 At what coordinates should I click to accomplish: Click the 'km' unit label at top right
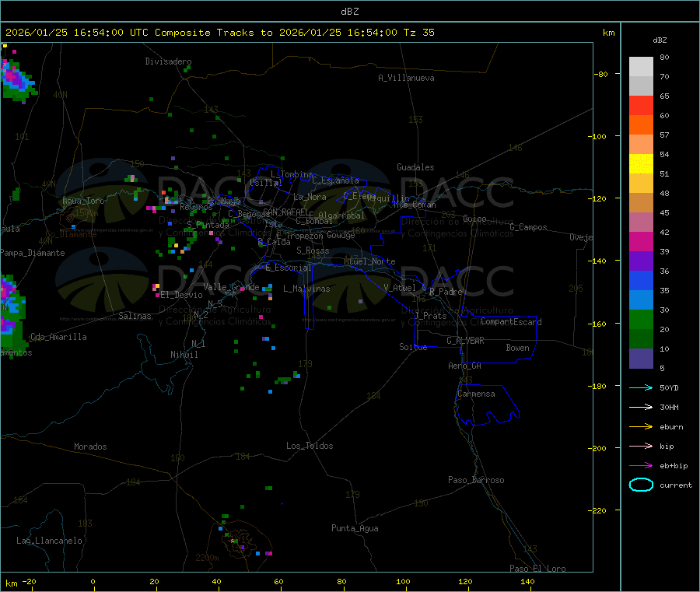[x=608, y=33]
